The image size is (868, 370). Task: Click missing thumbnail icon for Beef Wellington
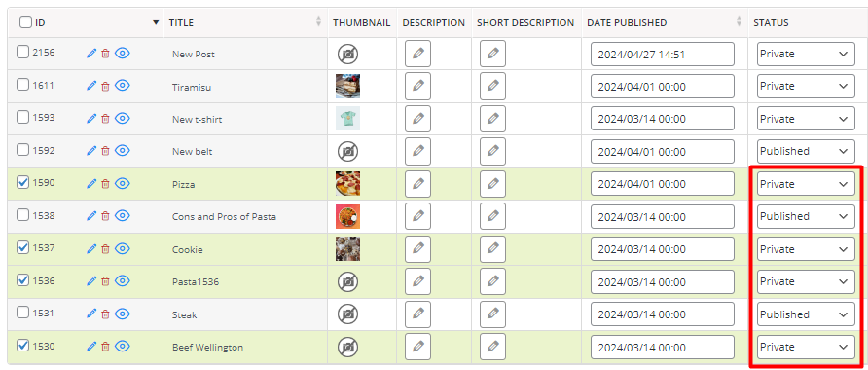coord(347,348)
